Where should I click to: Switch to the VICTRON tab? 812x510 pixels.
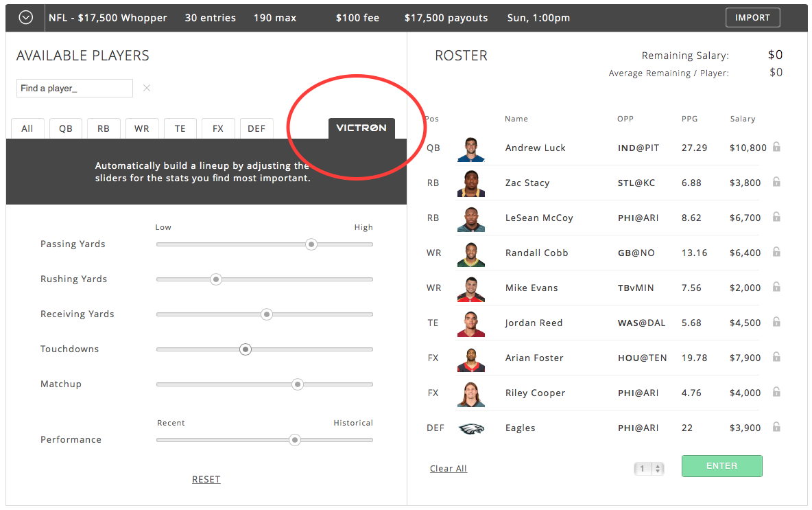pos(361,128)
